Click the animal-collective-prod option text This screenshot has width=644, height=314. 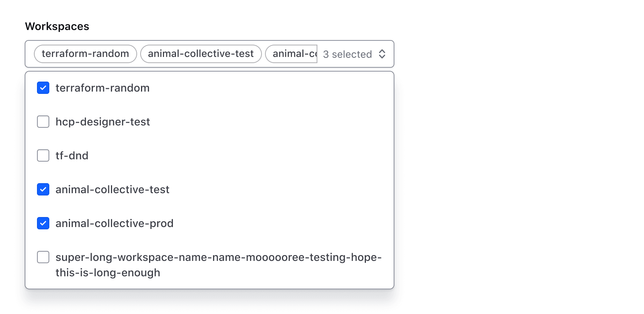(114, 223)
